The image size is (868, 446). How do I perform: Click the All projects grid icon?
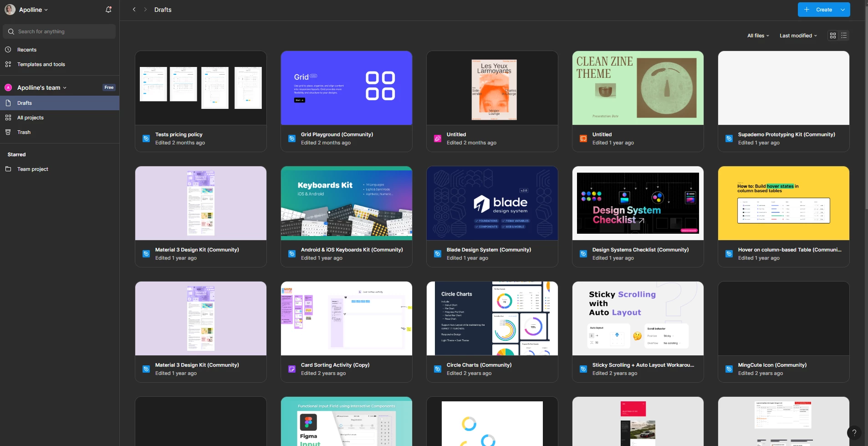coord(8,118)
